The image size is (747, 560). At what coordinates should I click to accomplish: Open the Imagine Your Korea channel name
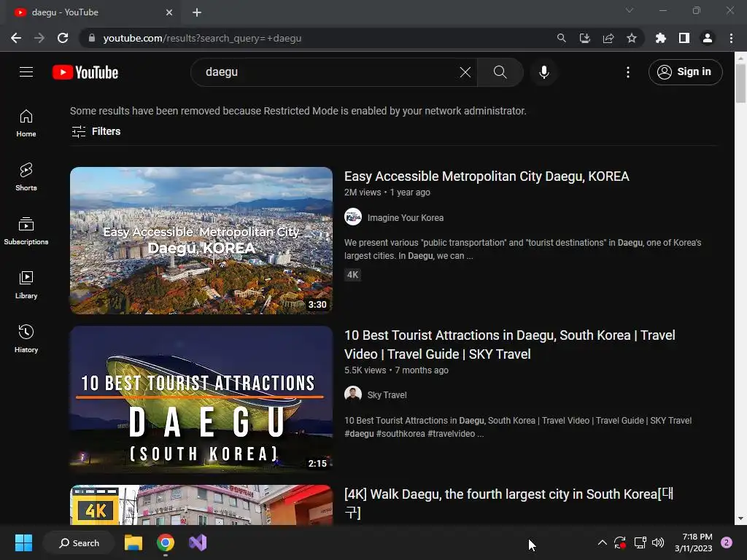(x=406, y=217)
